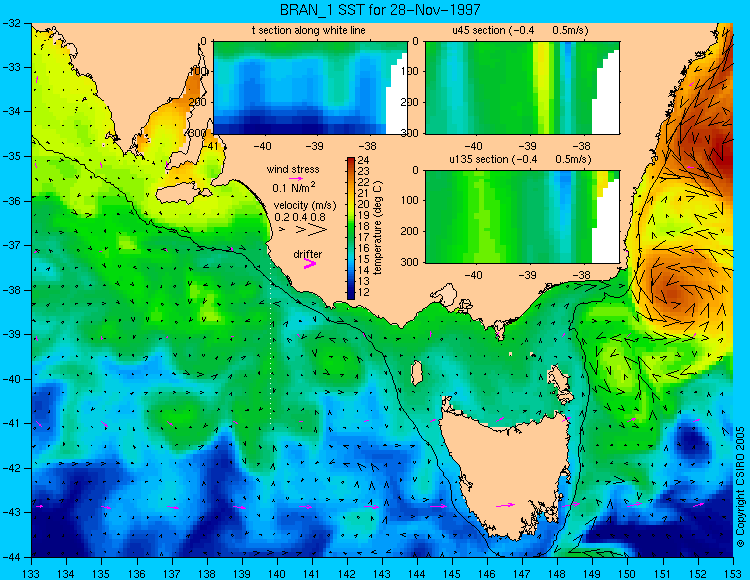
Task: Click the magenta wind stress legend arrow
Action: pos(295,178)
